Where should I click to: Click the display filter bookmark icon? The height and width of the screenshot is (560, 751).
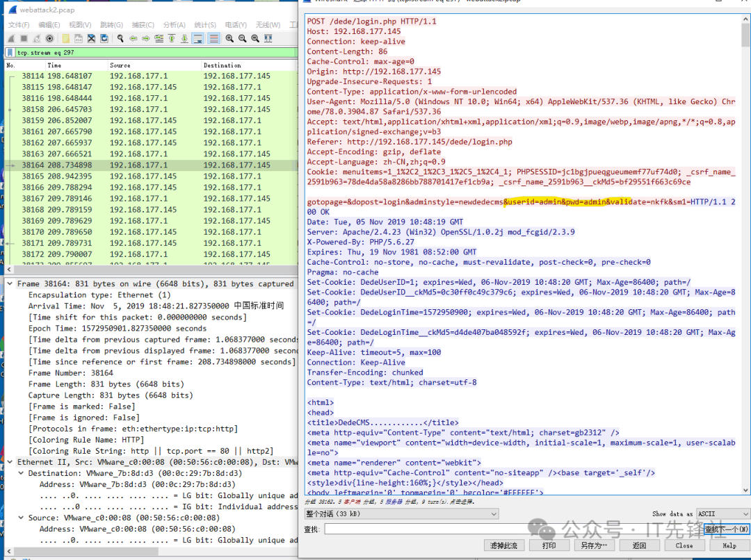point(10,52)
